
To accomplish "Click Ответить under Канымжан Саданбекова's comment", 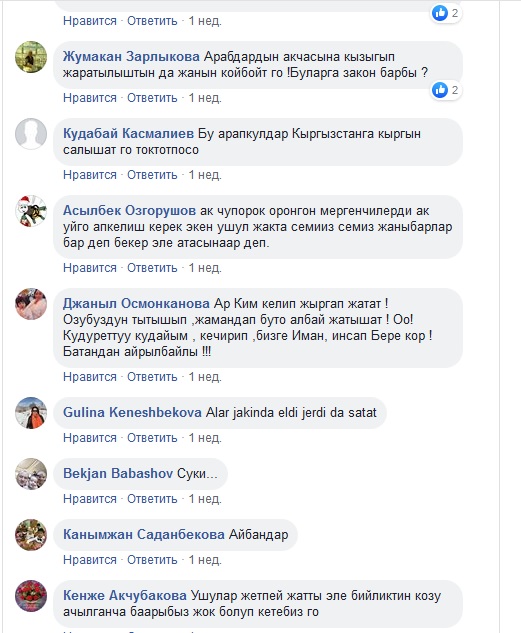I will click(152, 560).
